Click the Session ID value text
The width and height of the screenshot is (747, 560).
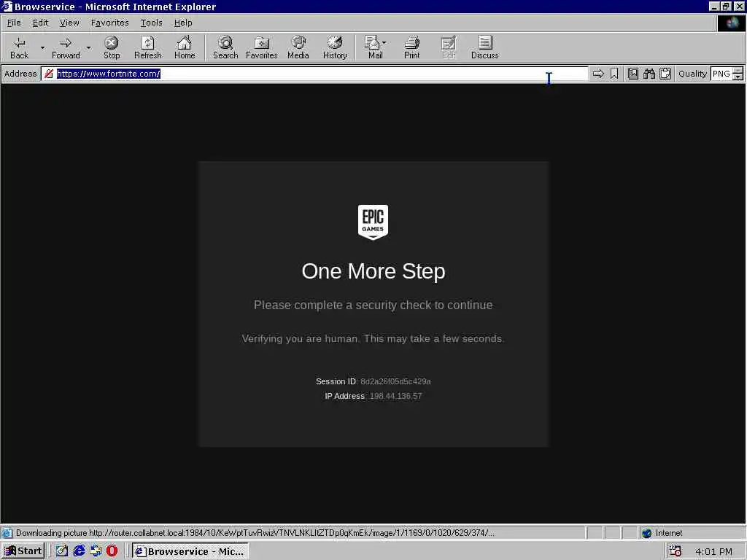click(x=395, y=381)
